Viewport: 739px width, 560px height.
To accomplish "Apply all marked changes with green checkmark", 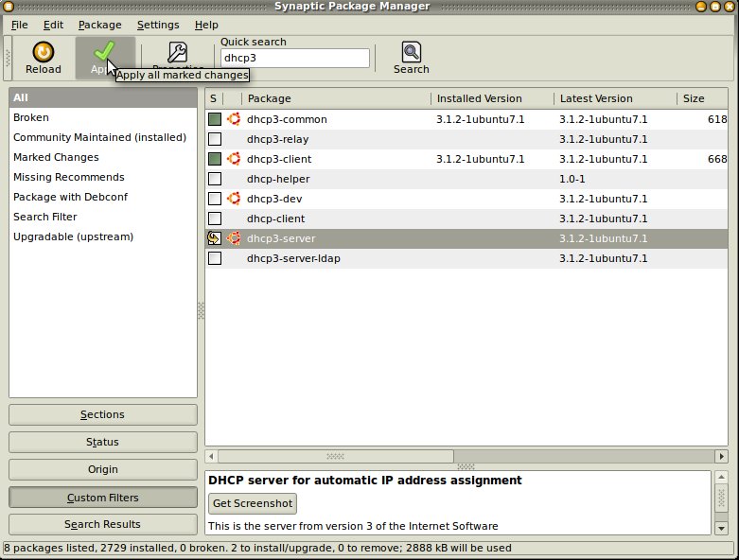I will pyautogui.click(x=104, y=51).
